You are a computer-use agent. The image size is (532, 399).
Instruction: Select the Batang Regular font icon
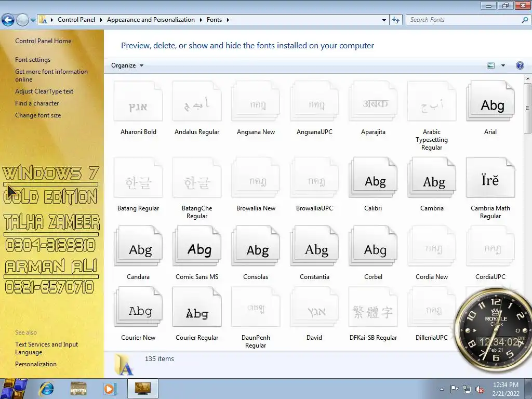138,178
